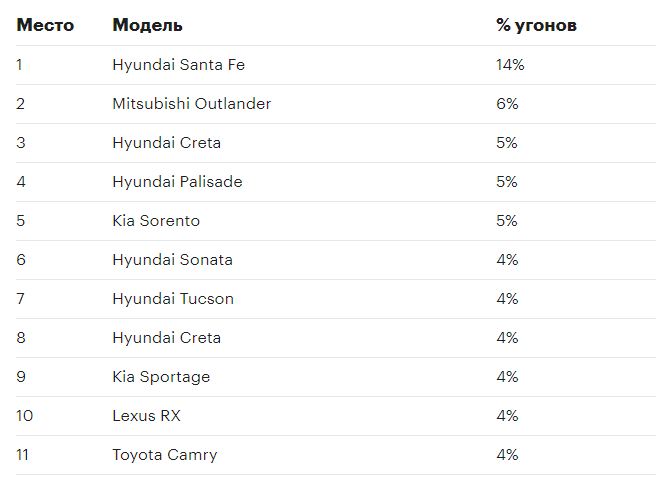Click the Место column header
The height and width of the screenshot is (485, 663).
click(x=45, y=25)
